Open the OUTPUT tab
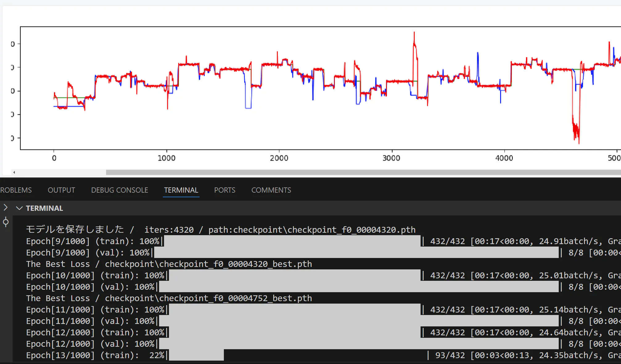The image size is (621, 364). (61, 190)
